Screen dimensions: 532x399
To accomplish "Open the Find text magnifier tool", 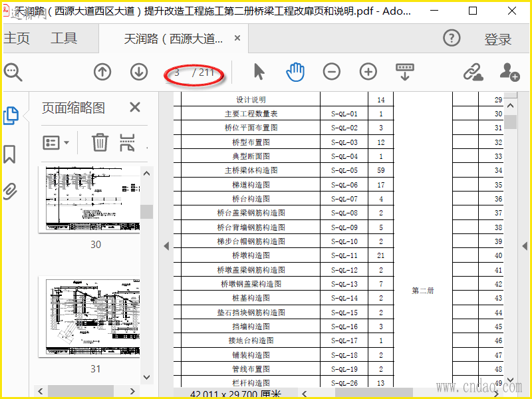I will pos(13,72).
